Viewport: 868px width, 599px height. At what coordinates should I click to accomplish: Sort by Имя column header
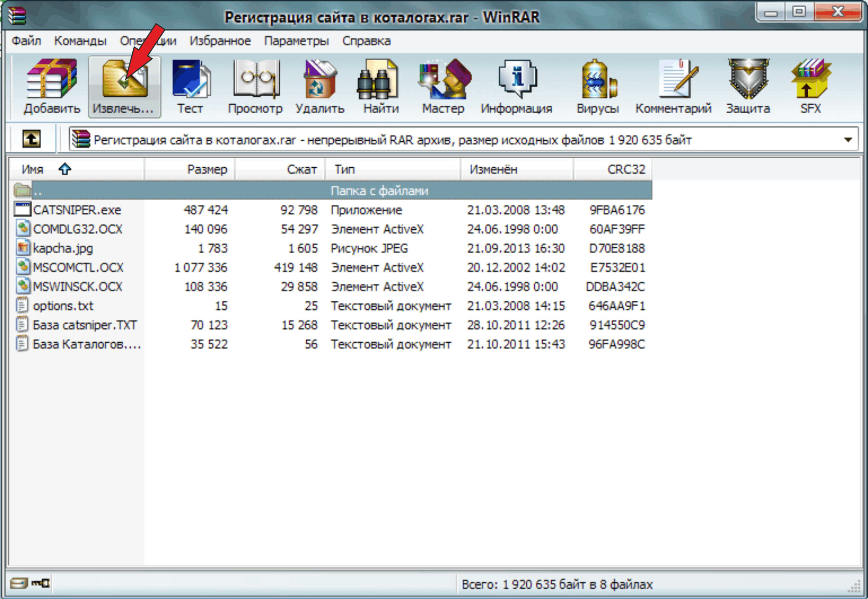coord(77,169)
